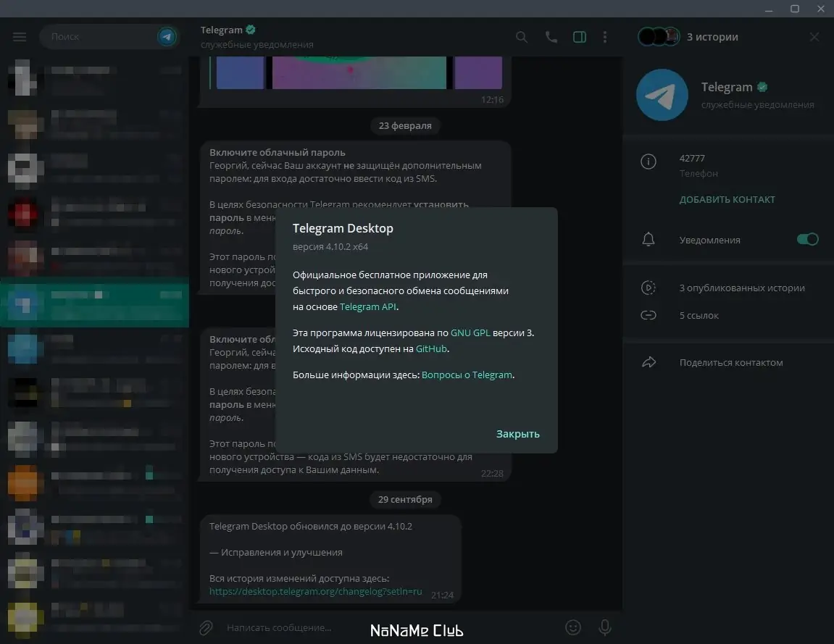Image resolution: width=834 pixels, height=644 pixels.
Task: Open the chat with orange avatar
Action: pos(95,483)
